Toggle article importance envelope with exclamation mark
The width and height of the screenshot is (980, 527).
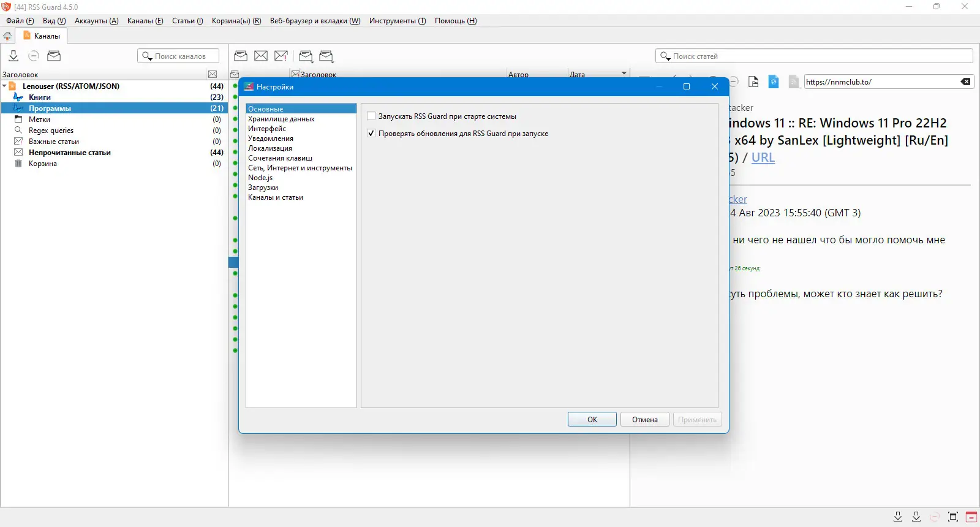[x=281, y=56]
